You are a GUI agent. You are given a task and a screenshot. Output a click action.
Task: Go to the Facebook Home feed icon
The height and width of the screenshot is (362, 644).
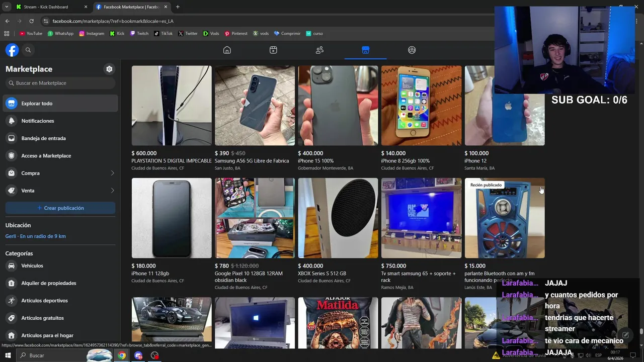click(x=227, y=50)
